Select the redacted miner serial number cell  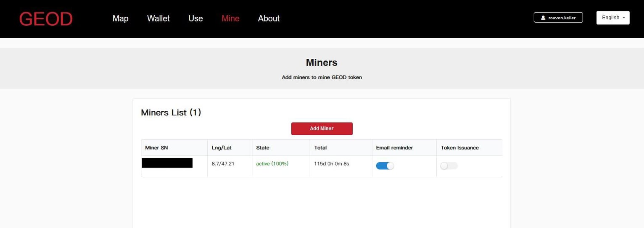167,163
